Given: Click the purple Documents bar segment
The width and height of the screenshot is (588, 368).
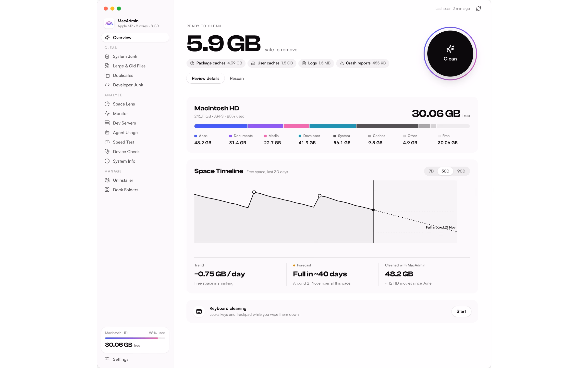Looking at the screenshot, I should click(265, 126).
